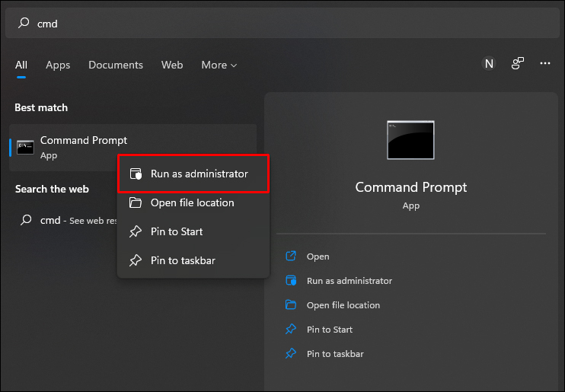Click the folder icon in context menu
565x392 pixels.
(136, 202)
